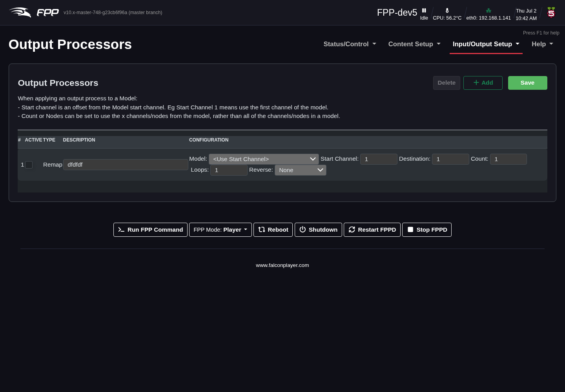Click the Delete button
The width and height of the screenshot is (565, 392).
[x=447, y=83]
